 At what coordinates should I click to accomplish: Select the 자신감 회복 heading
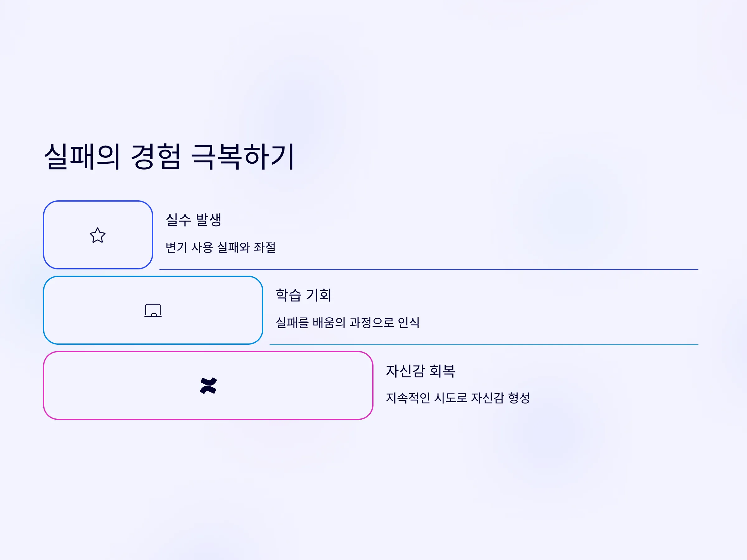click(x=420, y=371)
